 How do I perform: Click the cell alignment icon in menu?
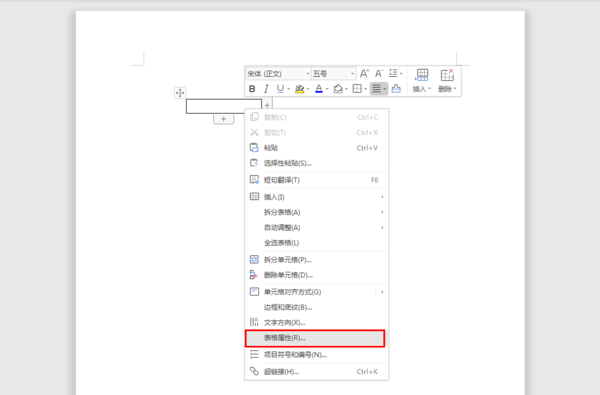click(254, 291)
